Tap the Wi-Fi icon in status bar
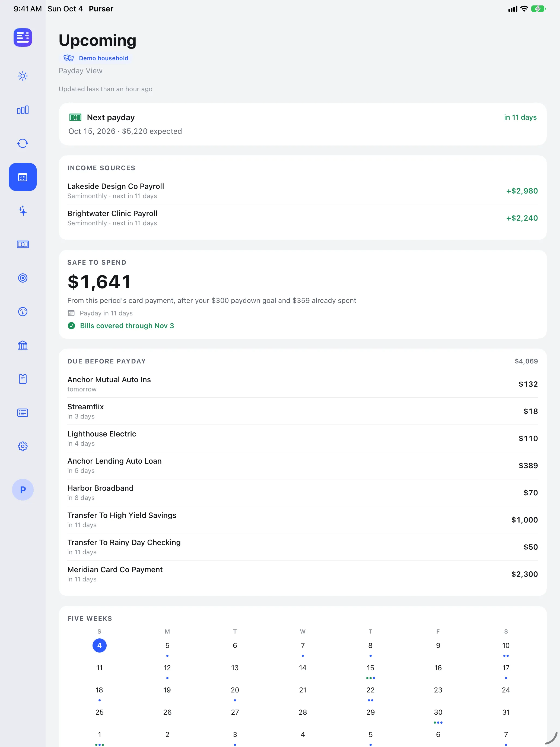Screen dimensions: 560x747 [x=524, y=9]
